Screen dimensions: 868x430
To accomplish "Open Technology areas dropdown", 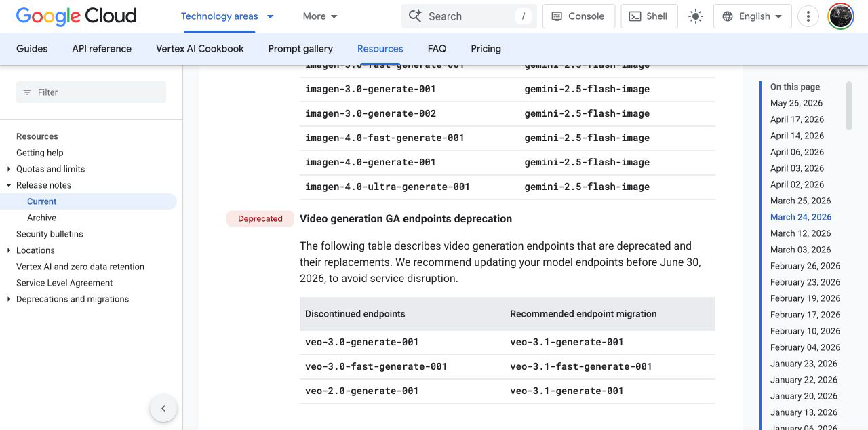I will click(227, 16).
